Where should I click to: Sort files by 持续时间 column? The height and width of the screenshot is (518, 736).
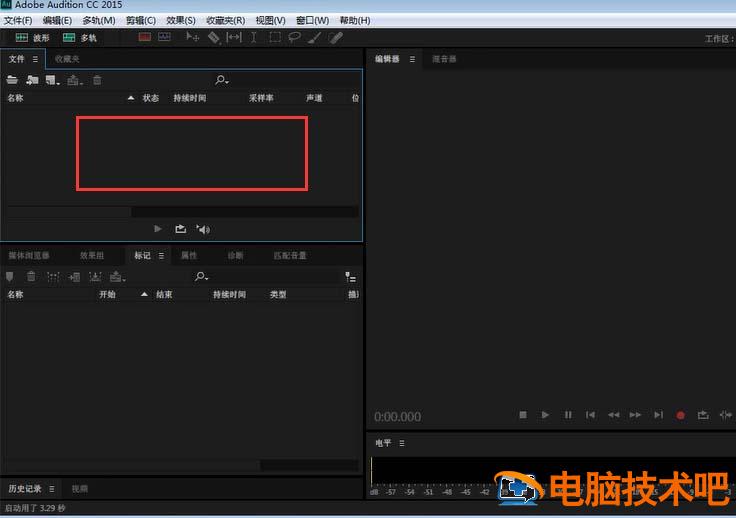coord(190,98)
